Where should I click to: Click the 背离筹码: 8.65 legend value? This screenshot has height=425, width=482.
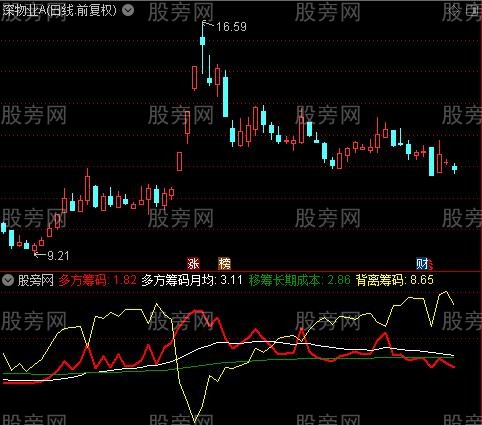[x=395, y=280]
